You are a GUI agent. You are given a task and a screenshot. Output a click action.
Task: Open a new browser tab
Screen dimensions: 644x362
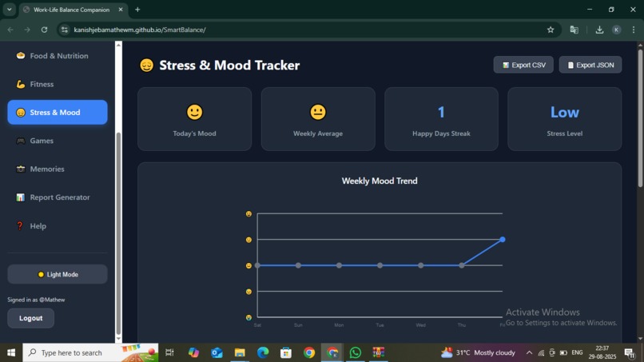coord(137,10)
